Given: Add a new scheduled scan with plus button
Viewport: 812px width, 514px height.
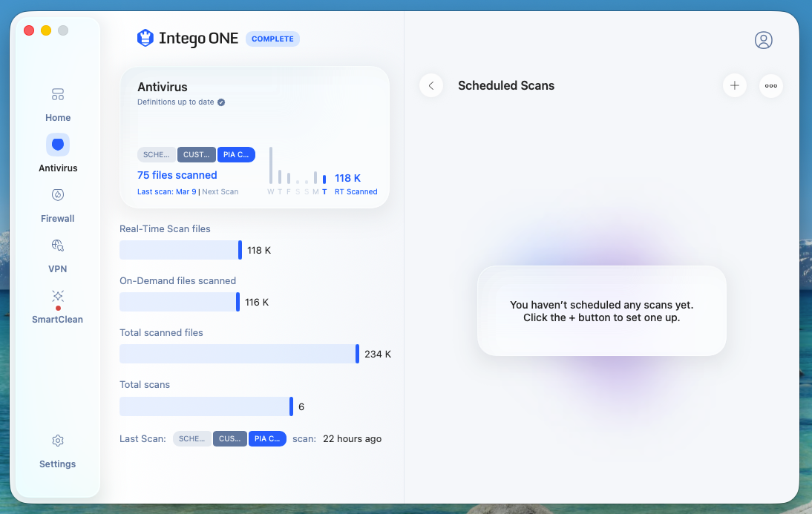Looking at the screenshot, I should pos(734,85).
